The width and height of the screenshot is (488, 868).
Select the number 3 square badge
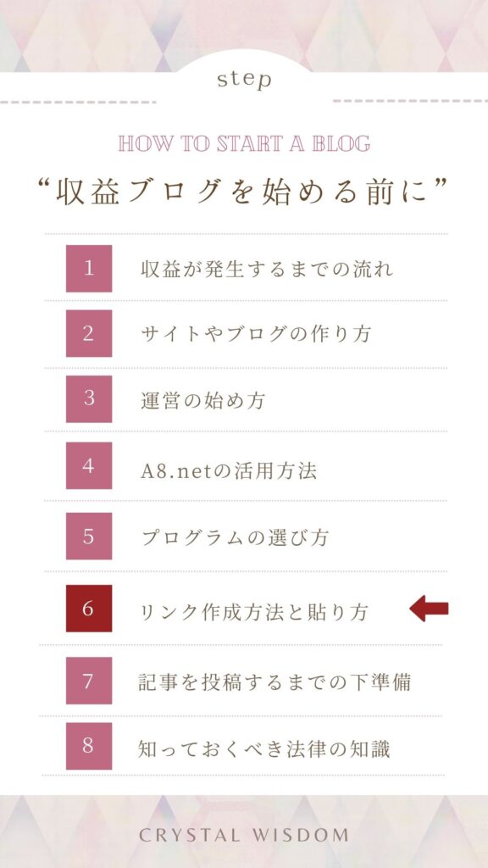pyautogui.click(x=88, y=398)
